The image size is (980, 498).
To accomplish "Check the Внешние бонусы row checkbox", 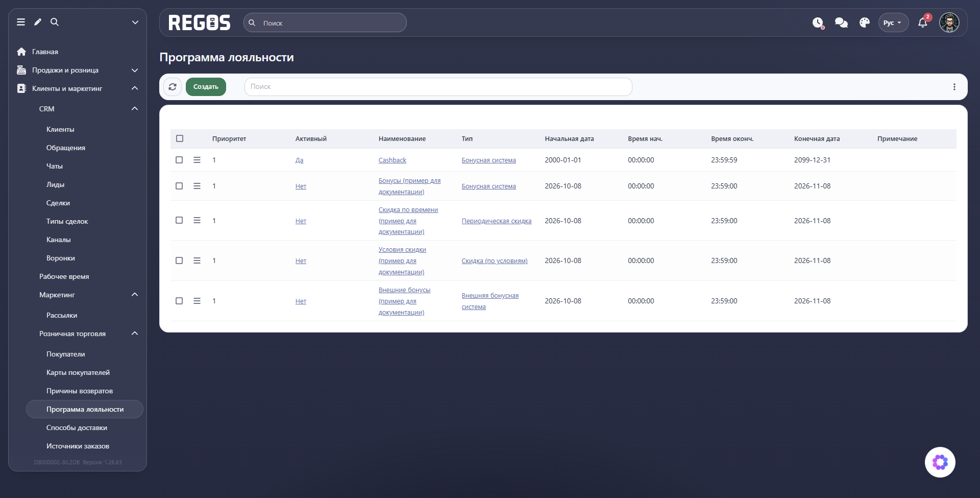I will click(179, 301).
